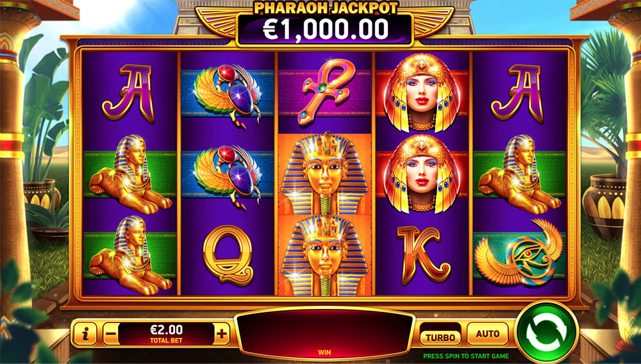Click the €2.00 total bet field
The width and height of the screenshot is (641, 364).
tap(167, 334)
